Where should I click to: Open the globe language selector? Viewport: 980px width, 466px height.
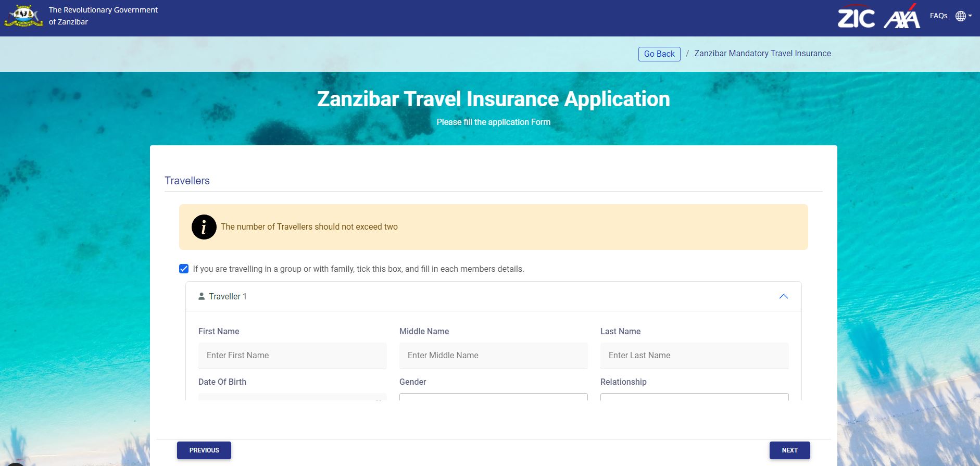click(963, 16)
